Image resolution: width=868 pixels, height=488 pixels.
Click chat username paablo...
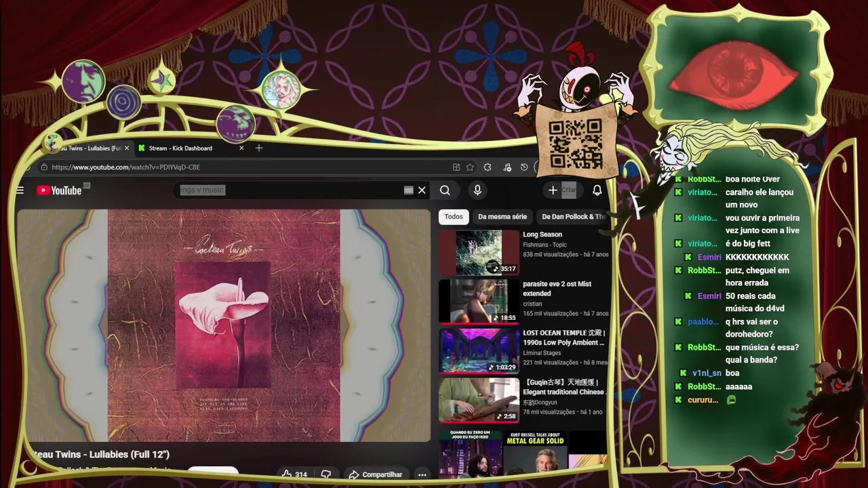(x=703, y=322)
